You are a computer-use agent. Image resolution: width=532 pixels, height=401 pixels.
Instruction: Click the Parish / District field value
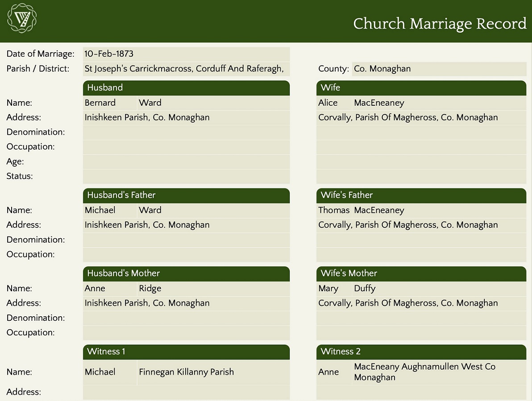tap(186, 69)
